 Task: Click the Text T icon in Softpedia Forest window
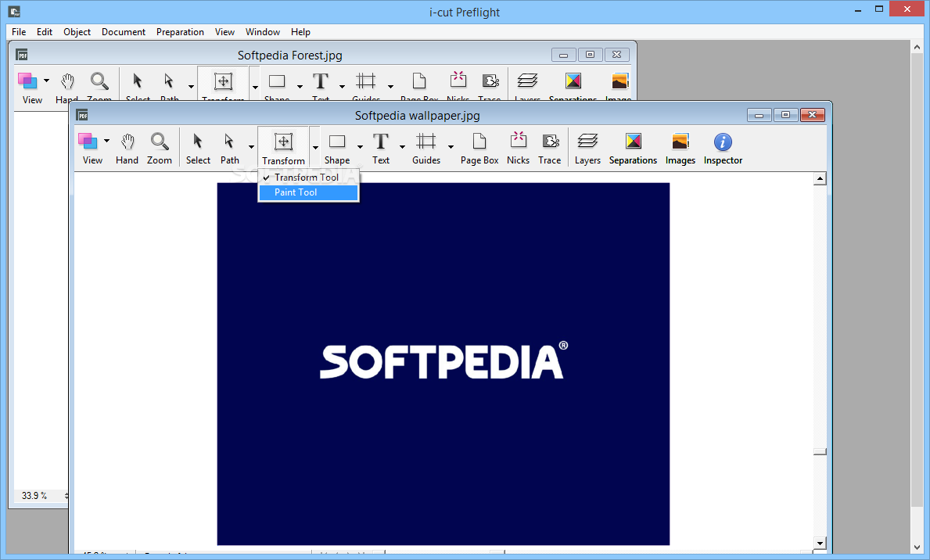click(x=321, y=81)
